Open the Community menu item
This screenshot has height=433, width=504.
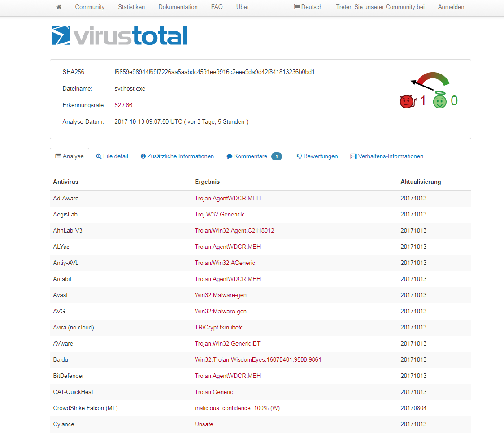point(90,7)
